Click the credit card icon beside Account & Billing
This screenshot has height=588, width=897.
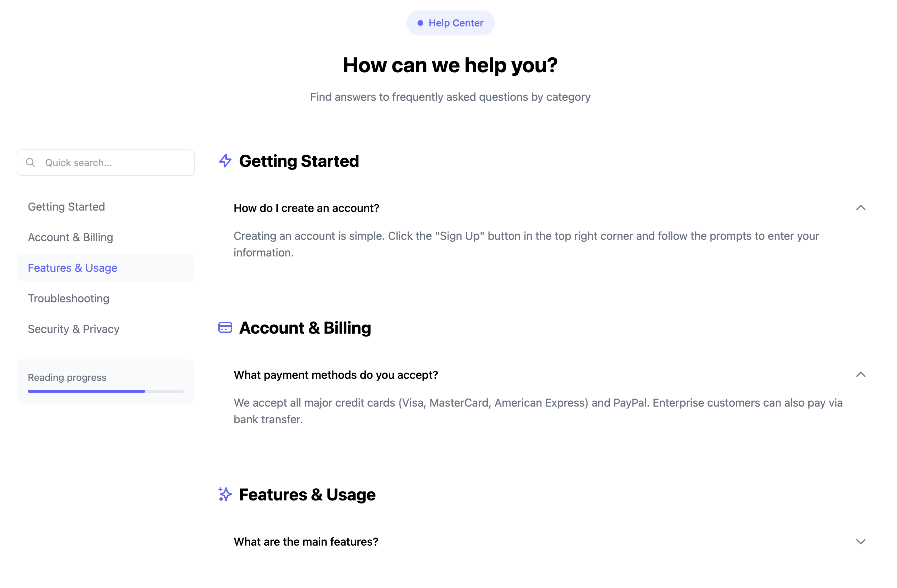tap(225, 327)
